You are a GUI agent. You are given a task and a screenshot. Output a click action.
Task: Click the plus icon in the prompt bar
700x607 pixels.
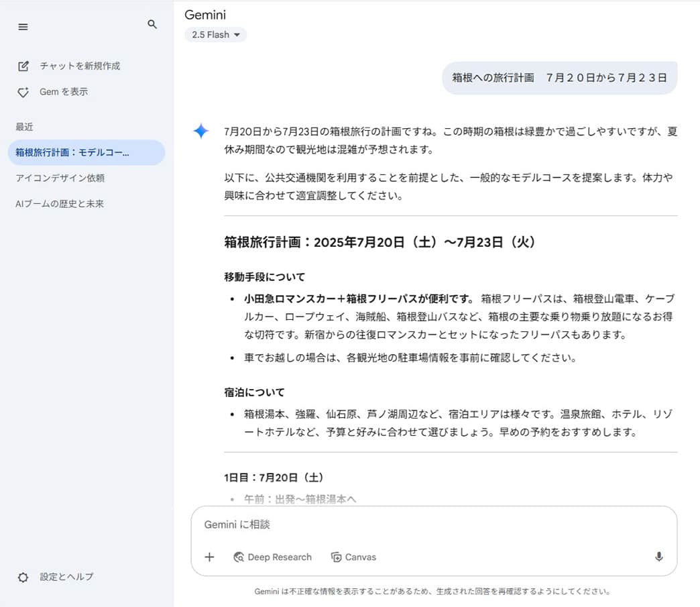click(209, 557)
